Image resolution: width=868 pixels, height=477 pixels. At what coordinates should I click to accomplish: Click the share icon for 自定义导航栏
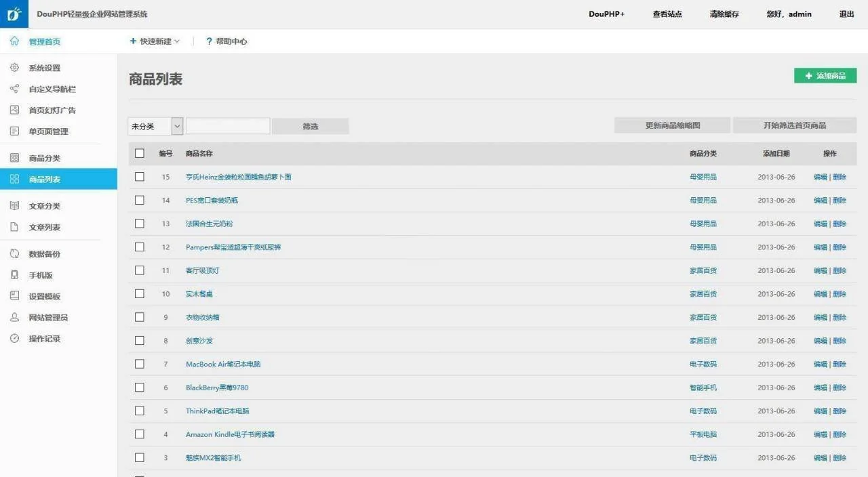click(14, 89)
